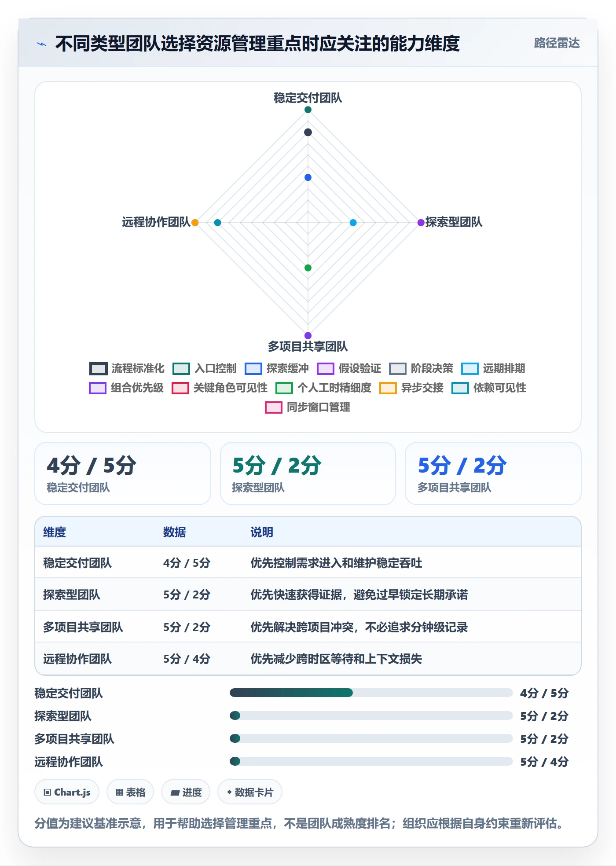Hide the 异步交接 dataset in legend
The width and height of the screenshot is (616, 866).
coord(411,388)
